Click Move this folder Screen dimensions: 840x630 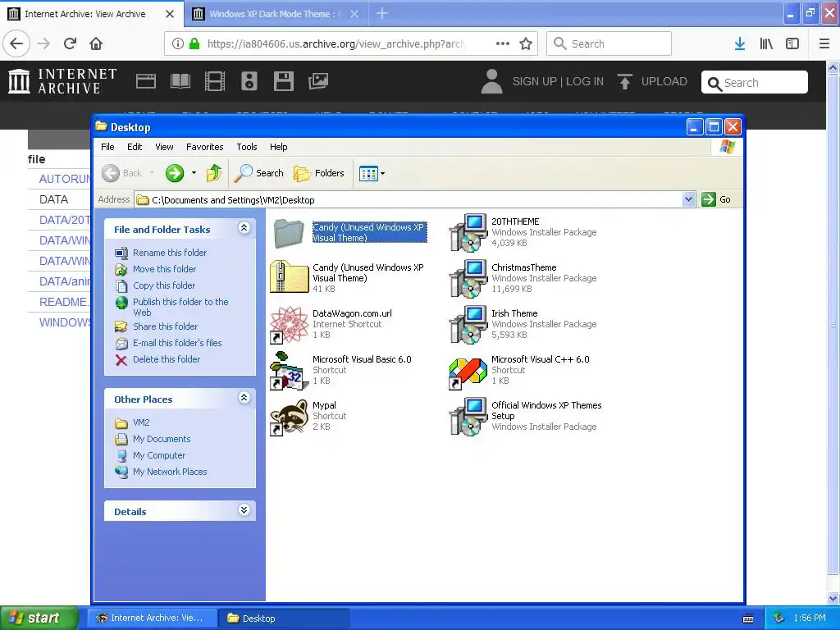(x=164, y=269)
